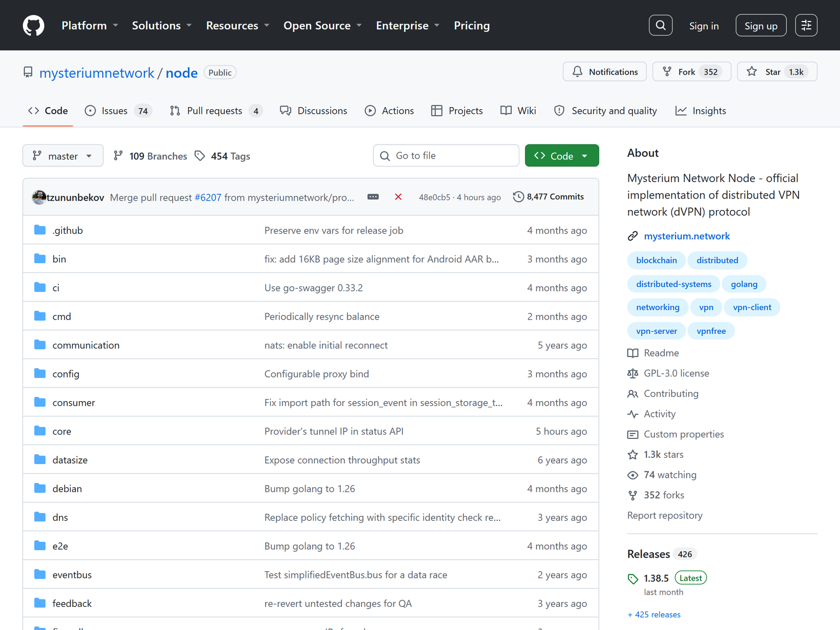Click the Go to file field
The height and width of the screenshot is (630, 840).
446,155
